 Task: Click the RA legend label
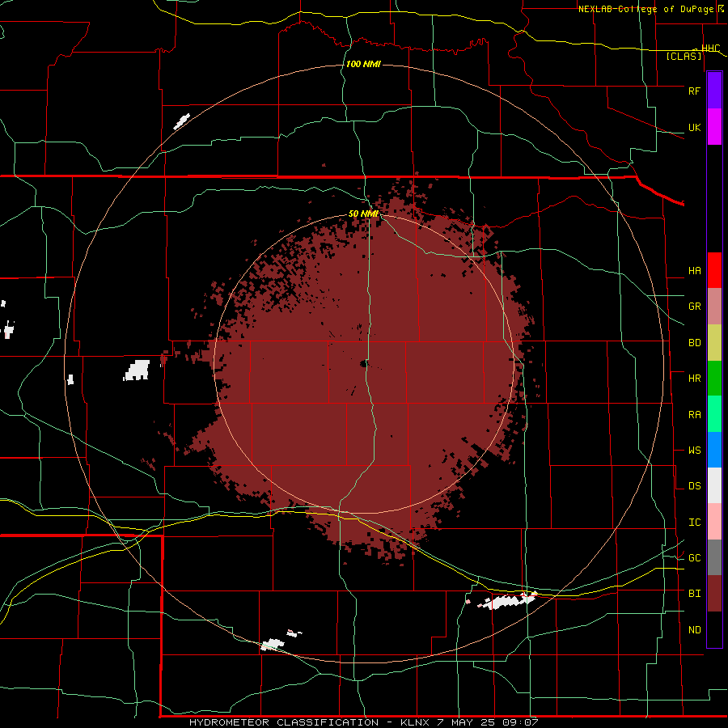[694, 415]
